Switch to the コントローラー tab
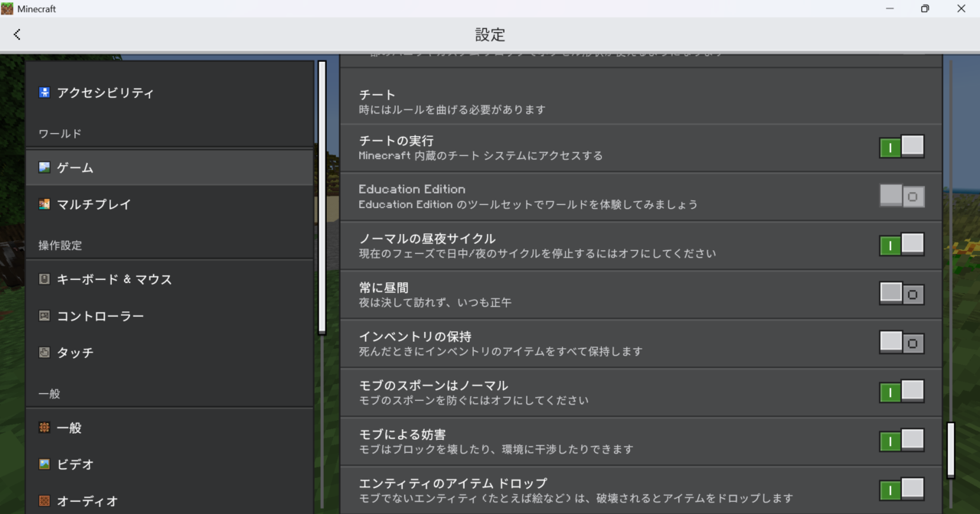This screenshot has width=980, height=514. [x=169, y=316]
